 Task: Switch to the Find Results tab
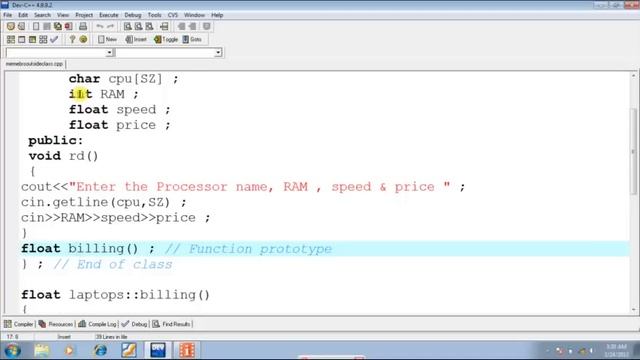171,324
